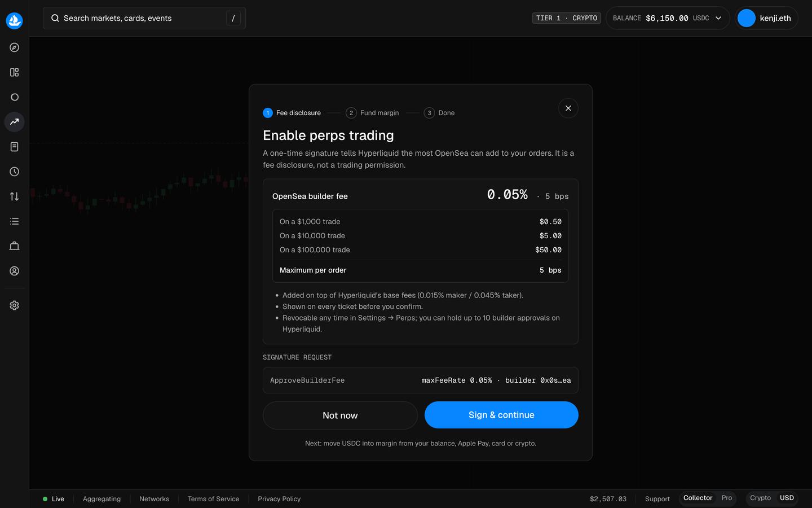This screenshot has height=508, width=812.
Task: Click the Revocable any time in Settings bullet
Action: pyautogui.click(x=421, y=323)
